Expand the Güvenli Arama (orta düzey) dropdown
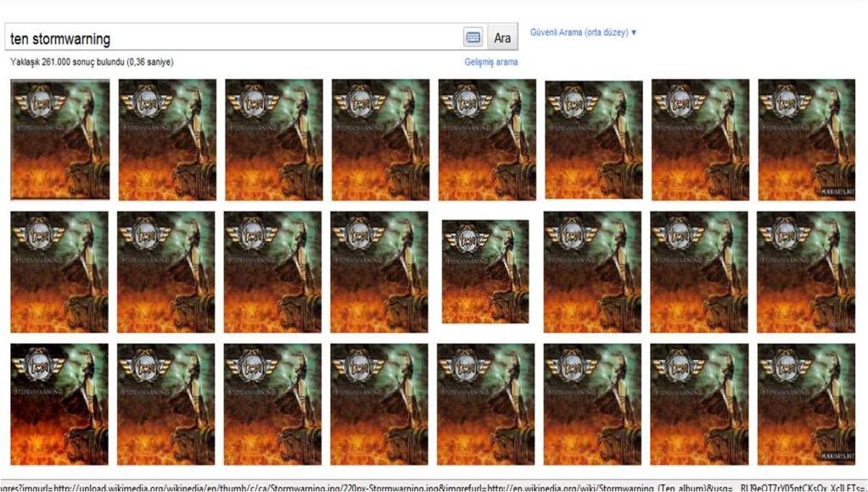868x492 pixels. (x=583, y=32)
